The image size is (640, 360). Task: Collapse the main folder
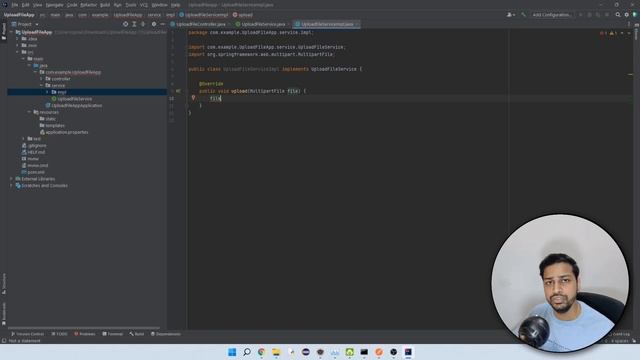23,59
